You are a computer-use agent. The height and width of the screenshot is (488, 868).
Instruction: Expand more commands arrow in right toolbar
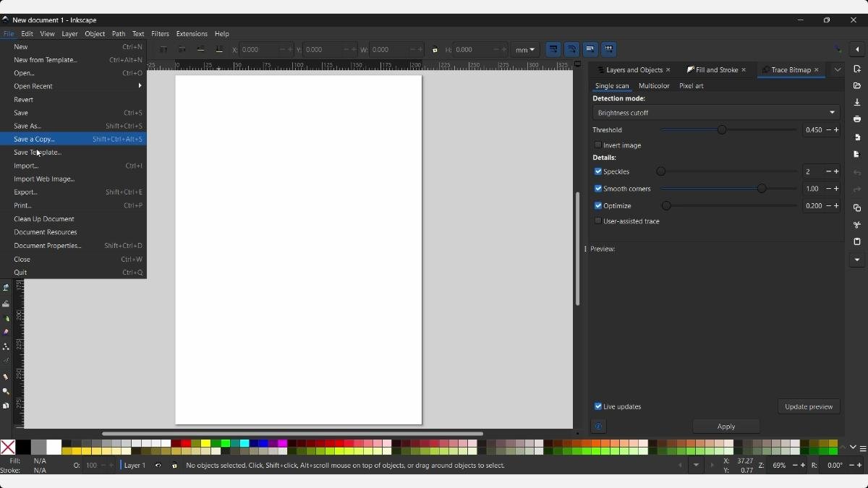click(857, 260)
